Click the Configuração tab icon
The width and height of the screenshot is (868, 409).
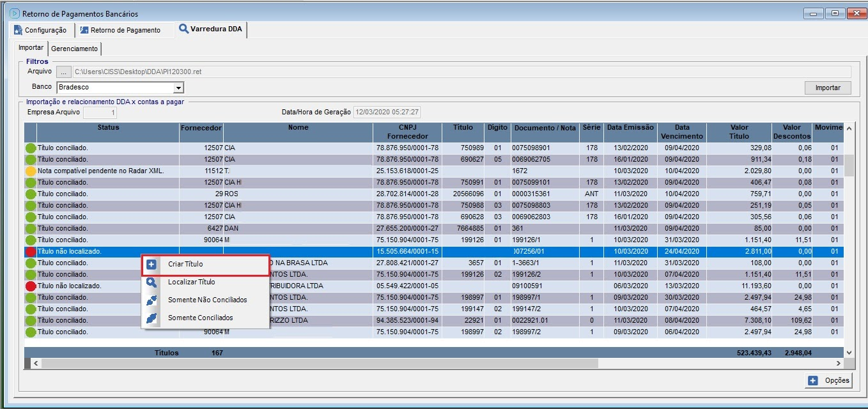[19, 30]
